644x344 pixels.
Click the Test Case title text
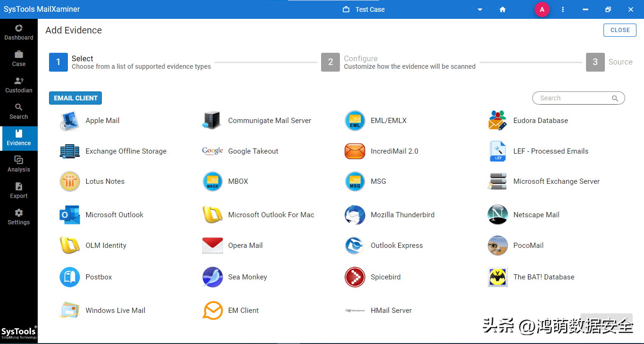pyautogui.click(x=370, y=9)
